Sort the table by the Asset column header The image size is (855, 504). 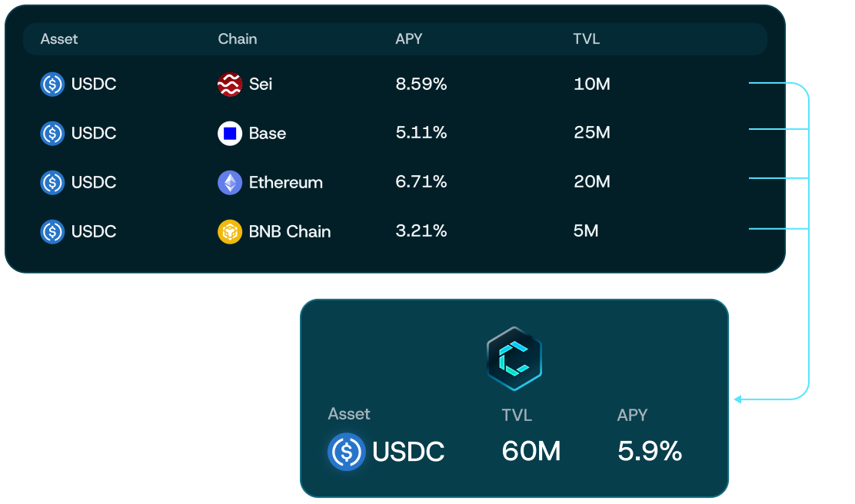click(x=59, y=39)
